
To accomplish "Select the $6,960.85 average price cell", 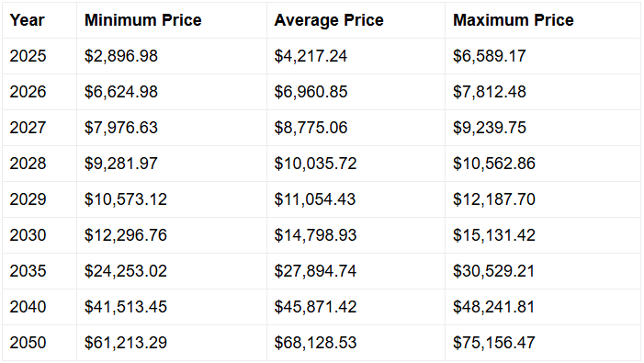I will coord(356,92).
